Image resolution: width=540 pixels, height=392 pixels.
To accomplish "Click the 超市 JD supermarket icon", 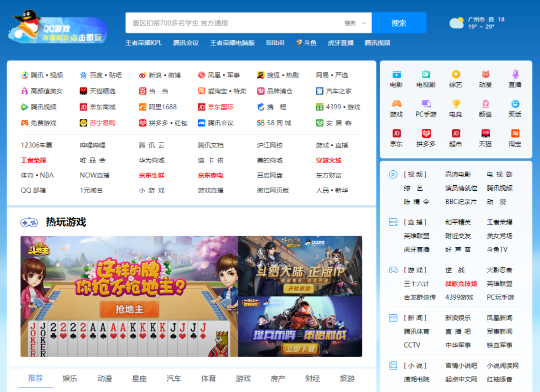I will 455,133.
